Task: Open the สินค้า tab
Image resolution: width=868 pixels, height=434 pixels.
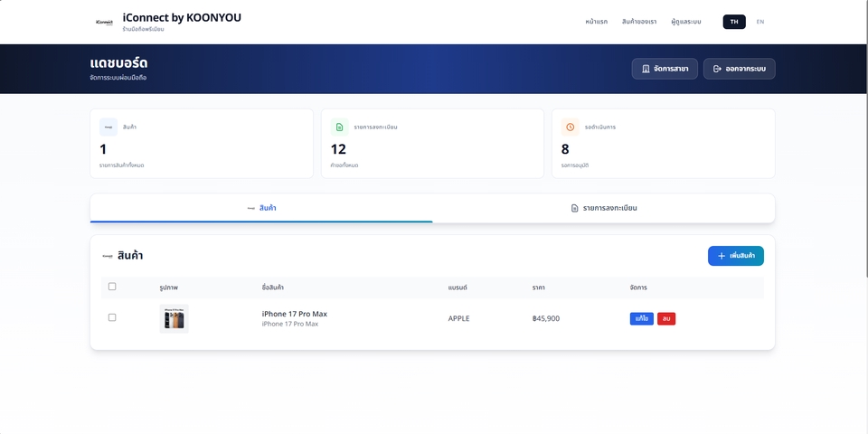Action: (x=261, y=208)
